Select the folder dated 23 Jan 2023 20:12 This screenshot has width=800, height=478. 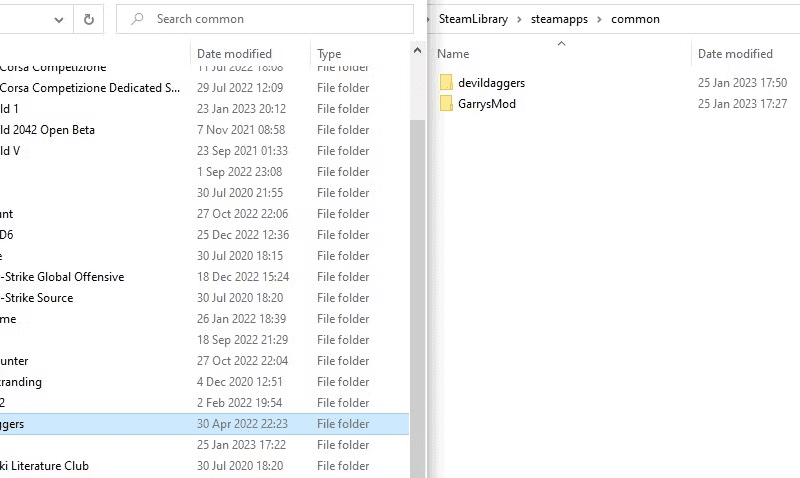click(x=204, y=109)
